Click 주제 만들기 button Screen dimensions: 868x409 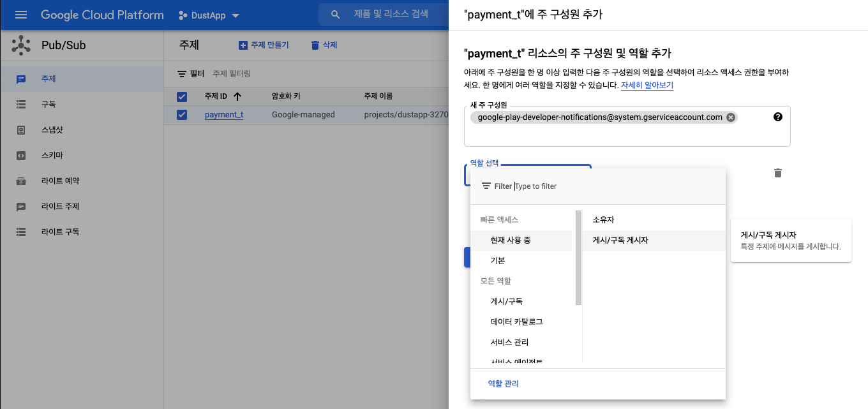(x=264, y=45)
